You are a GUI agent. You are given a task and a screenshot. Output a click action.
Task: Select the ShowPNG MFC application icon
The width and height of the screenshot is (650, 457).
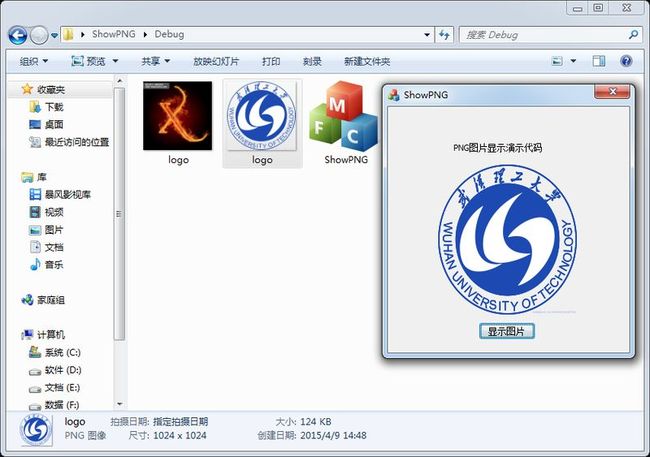[x=344, y=116]
